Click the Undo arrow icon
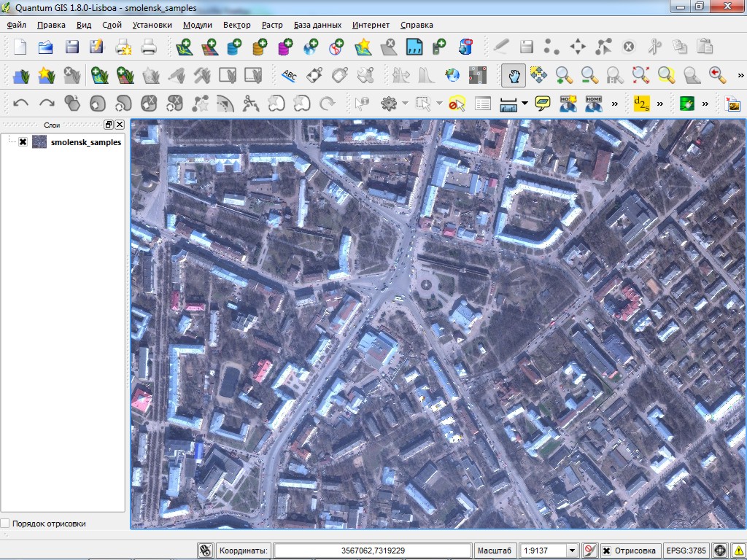 (20, 103)
